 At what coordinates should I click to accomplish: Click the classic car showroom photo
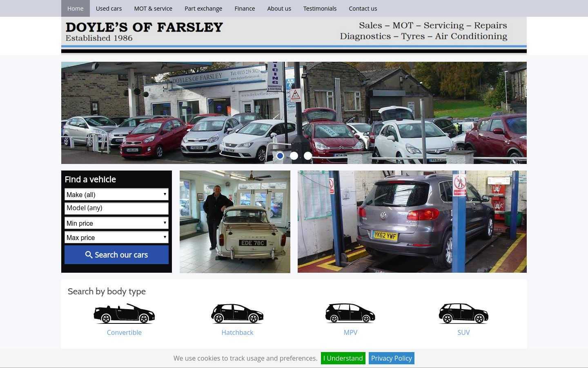pos(235,222)
